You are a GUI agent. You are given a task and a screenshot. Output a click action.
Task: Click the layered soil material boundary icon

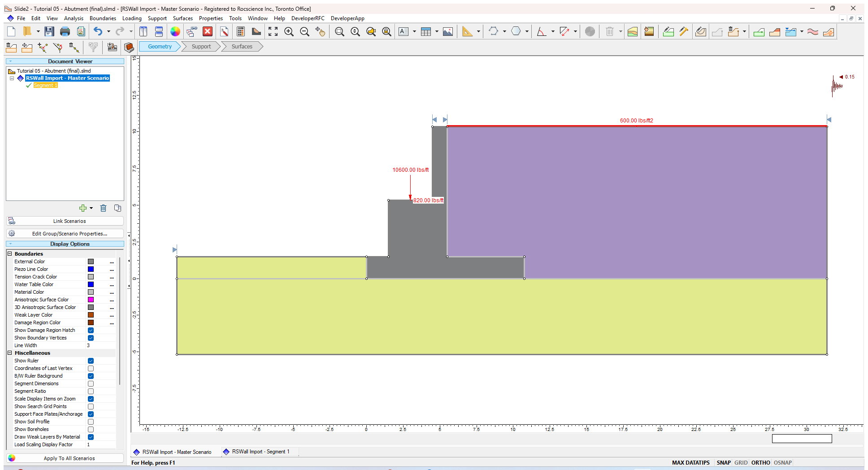coord(633,31)
